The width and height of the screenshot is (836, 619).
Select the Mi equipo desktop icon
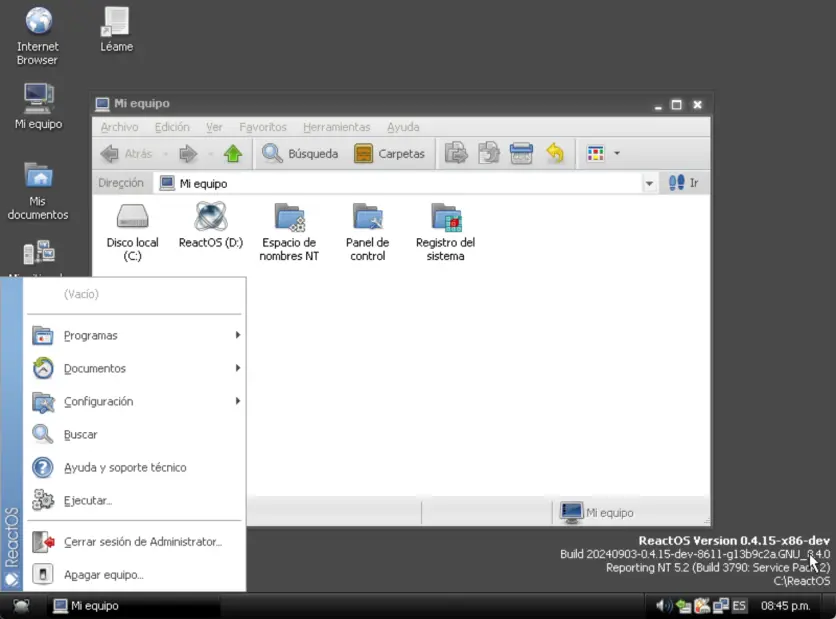[x=38, y=106]
